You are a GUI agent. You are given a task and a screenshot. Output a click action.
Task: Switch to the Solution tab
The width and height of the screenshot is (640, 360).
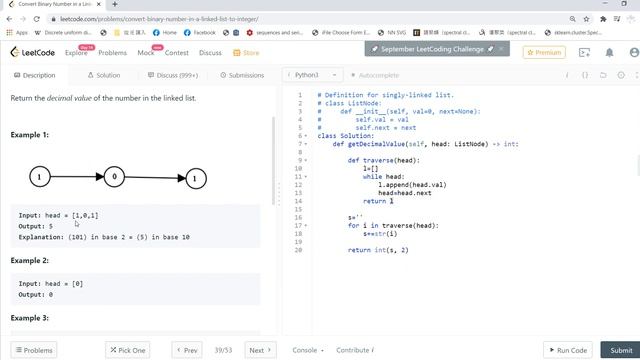tap(104, 75)
